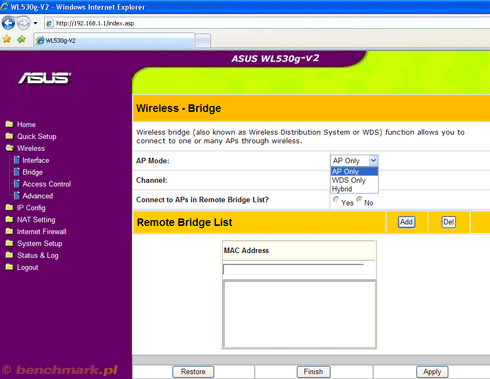Click the System Setup folder icon

pos(9,243)
